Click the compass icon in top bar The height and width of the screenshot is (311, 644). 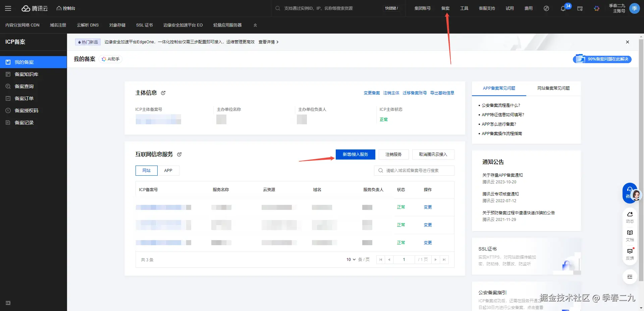pyautogui.click(x=546, y=8)
